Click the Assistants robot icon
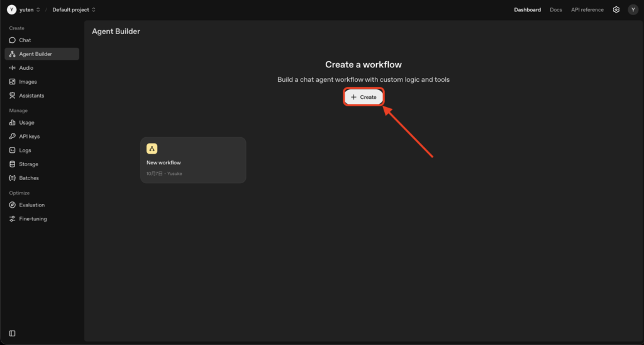The width and height of the screenshot is (644, 345). (x=13, y=96)
